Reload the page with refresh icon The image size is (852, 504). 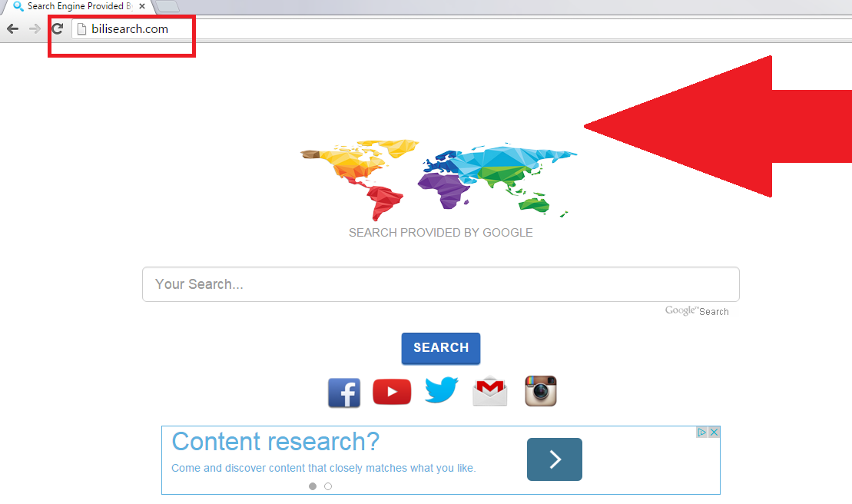click(x=57, y=29)
